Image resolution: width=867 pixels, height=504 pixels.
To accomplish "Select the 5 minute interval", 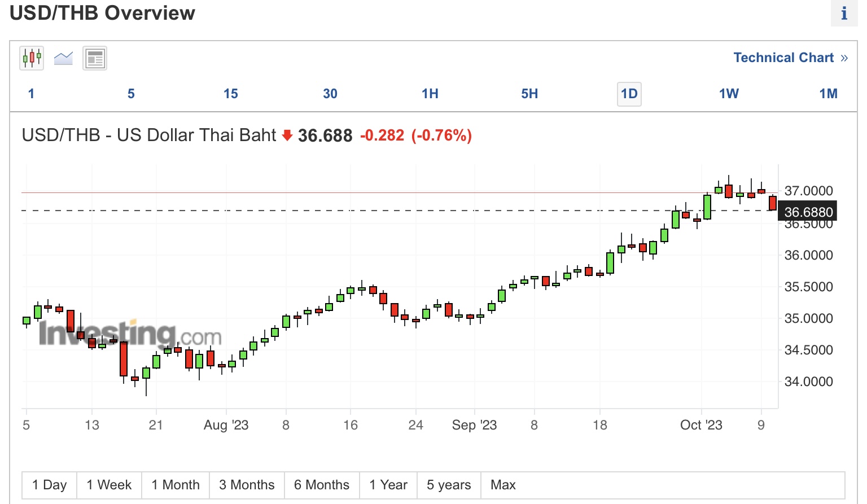I will [x=131, y=94].
